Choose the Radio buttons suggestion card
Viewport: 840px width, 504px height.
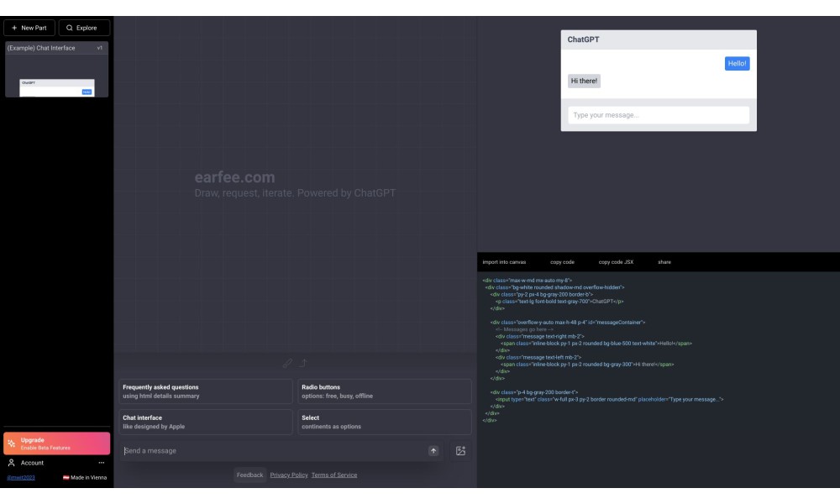(385, 391)
